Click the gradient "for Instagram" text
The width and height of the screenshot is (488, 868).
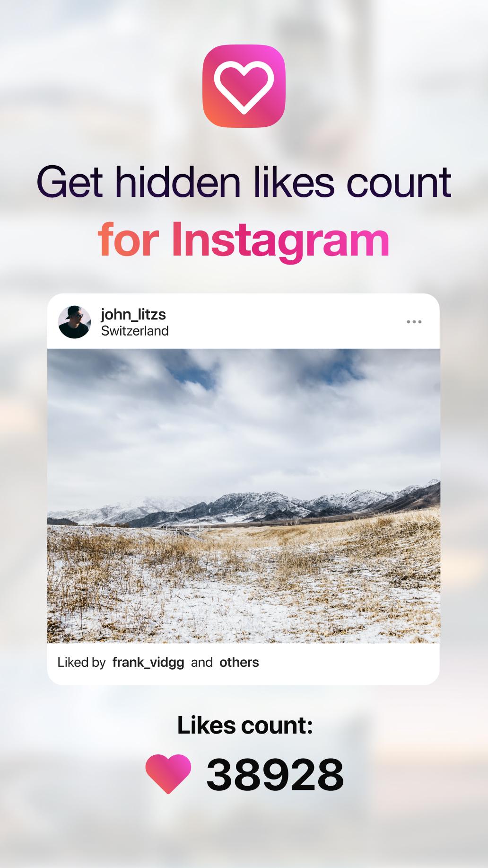(244, 240)
